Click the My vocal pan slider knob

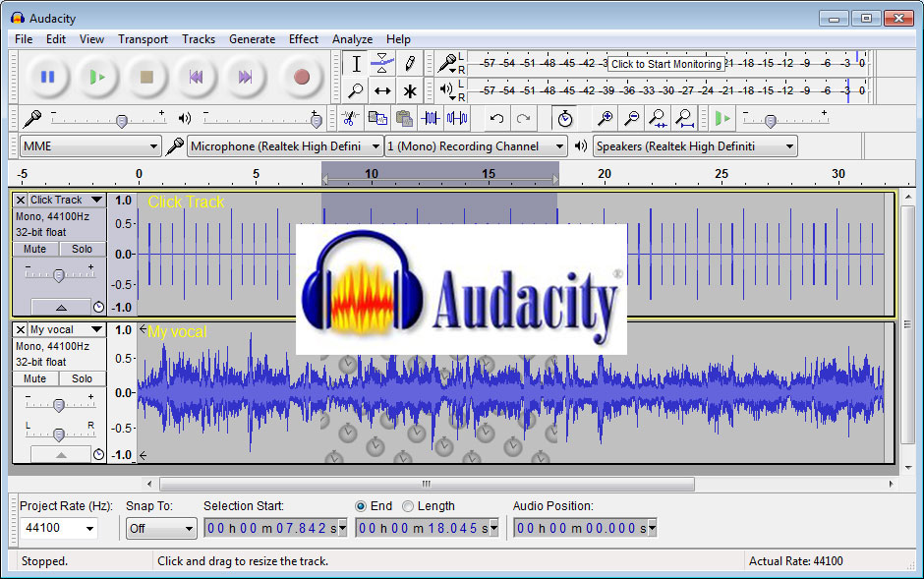(x=58, y=434)
